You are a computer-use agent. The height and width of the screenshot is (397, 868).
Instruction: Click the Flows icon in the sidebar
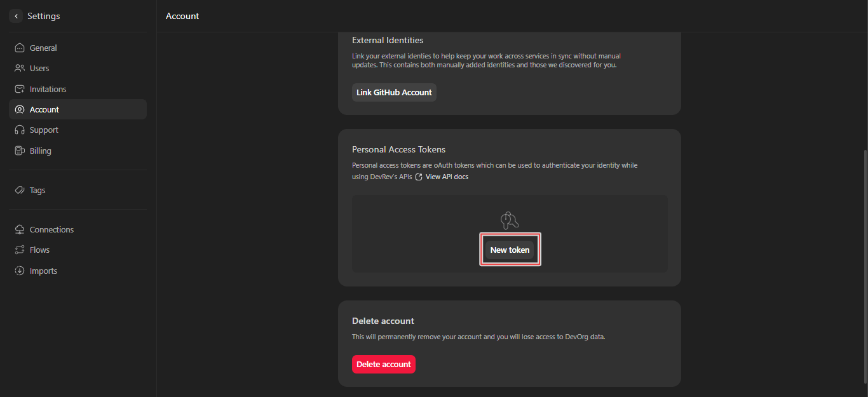tap(20, 250)
